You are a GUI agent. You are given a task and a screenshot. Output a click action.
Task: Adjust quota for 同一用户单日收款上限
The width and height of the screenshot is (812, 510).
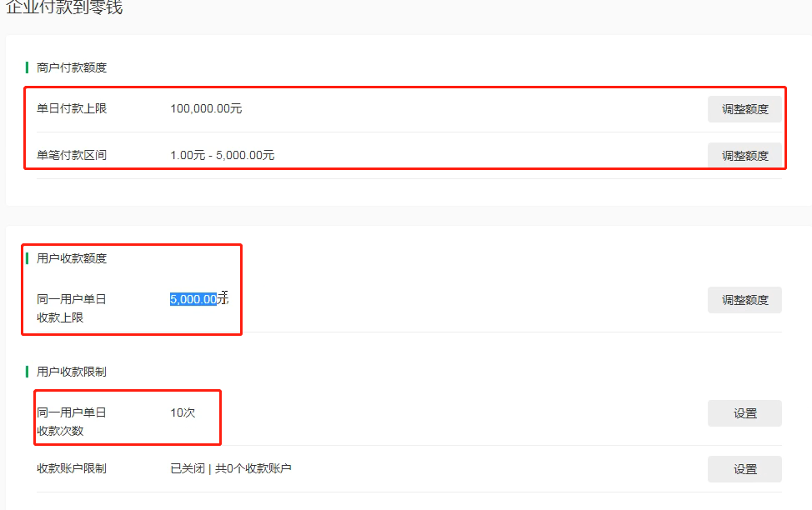(x=744, y=300)
